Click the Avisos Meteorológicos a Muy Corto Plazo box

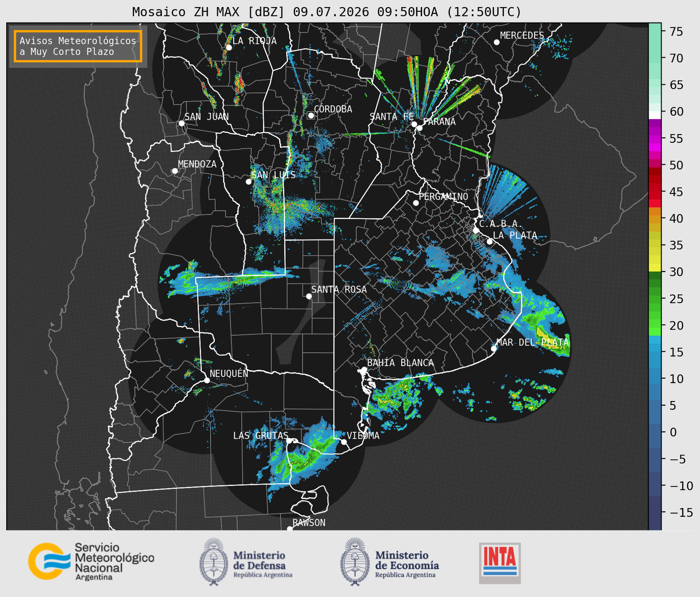pyautogui.click(x=78, y=46)
